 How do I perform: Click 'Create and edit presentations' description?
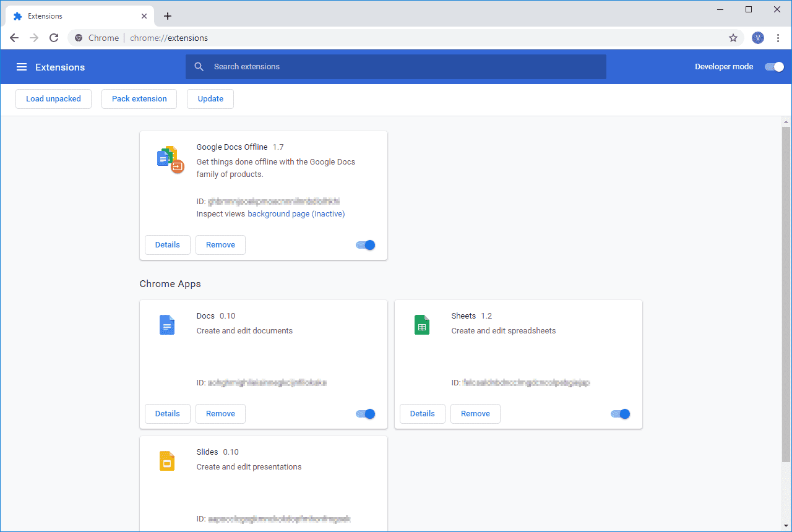(249, 467)
